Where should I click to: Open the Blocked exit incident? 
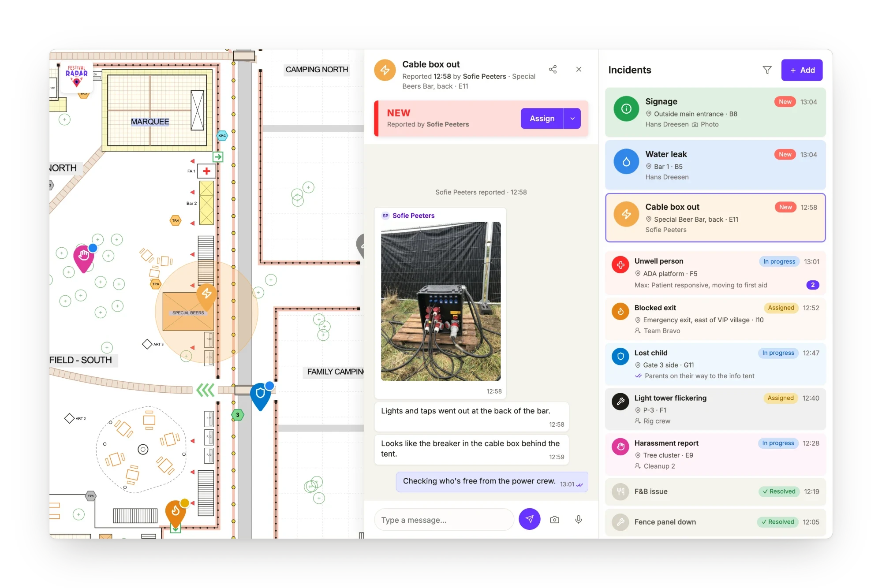click(715, 319)
